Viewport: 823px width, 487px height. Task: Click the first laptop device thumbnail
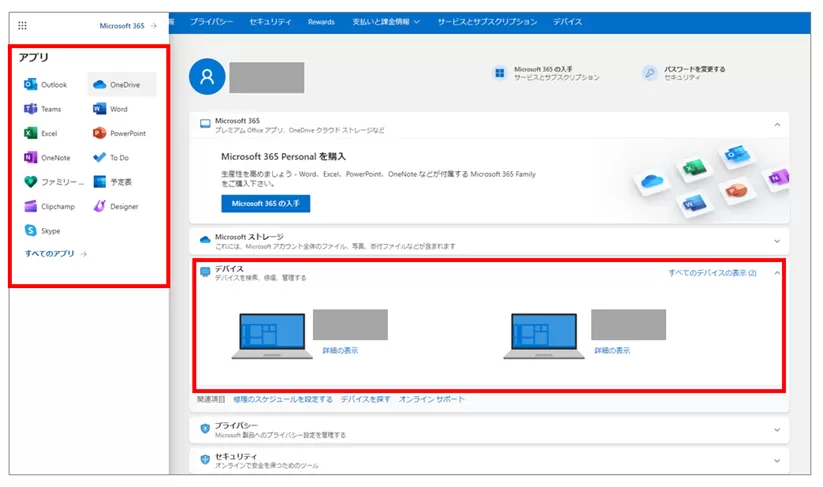(x=269, y=336)
